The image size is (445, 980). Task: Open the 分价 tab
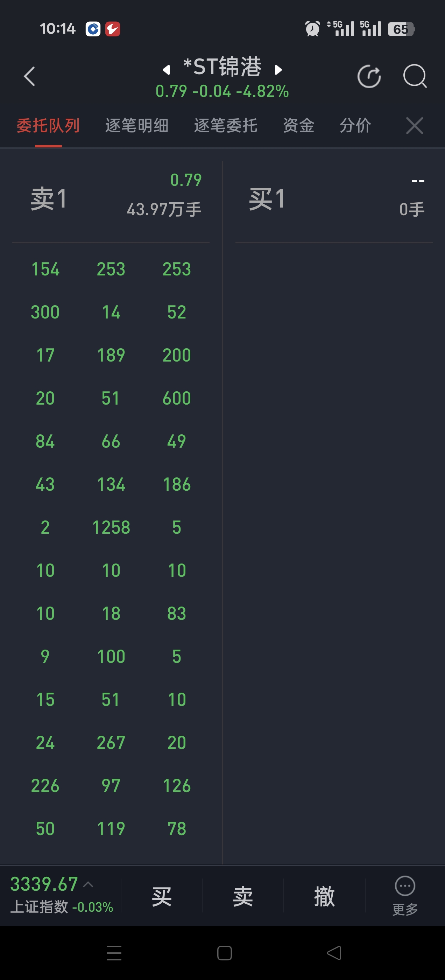(x=355, y=126)
